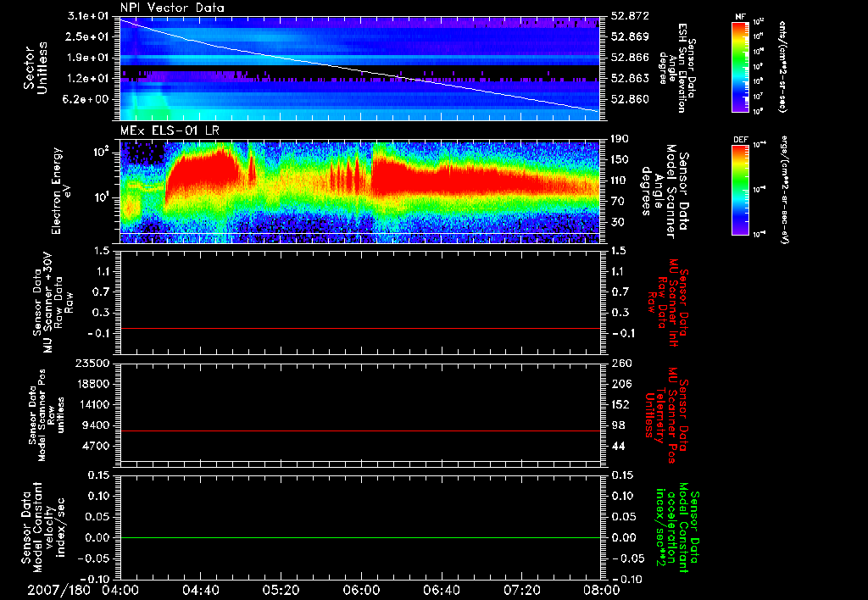This screenshot has width=868, height=600.
Task: Click the NF color scale bar
Action: click(x=741, y=66)
